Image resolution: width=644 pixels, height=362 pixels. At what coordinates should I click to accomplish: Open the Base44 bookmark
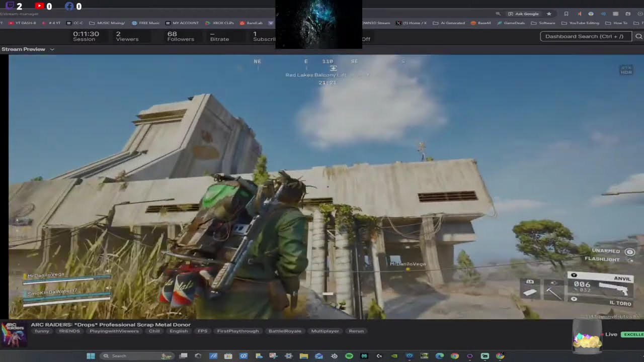tap(481, 23)
